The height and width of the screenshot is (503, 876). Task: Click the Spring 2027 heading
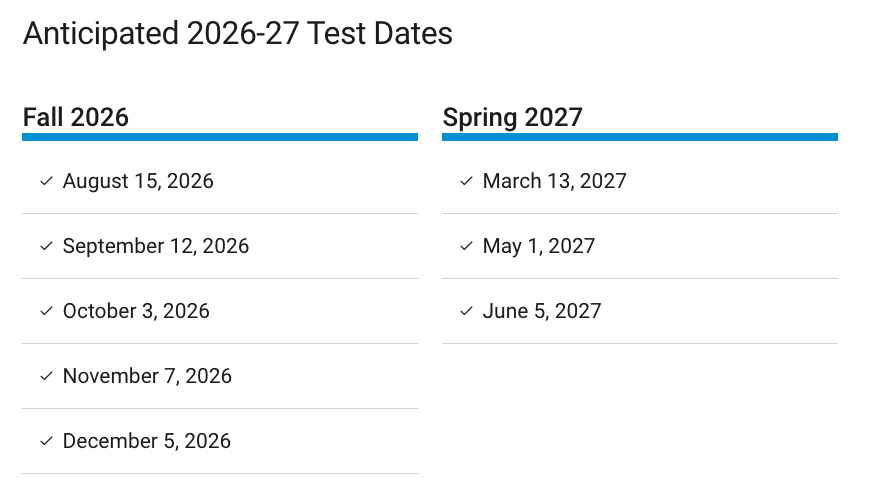[x=512, y=117]
